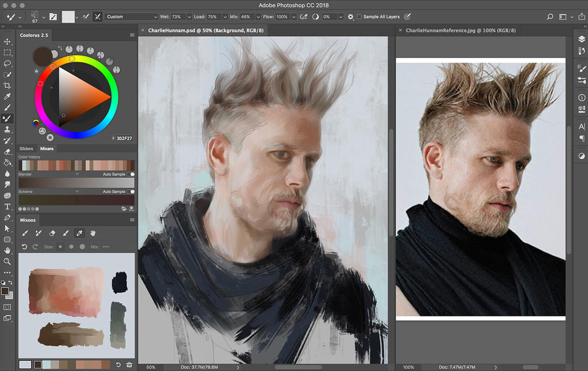Image resolution: width=588 pixels, height=371 pixels.
Task: Clear the Mixoos canvas with the trash icon
Action: (129, 365)
